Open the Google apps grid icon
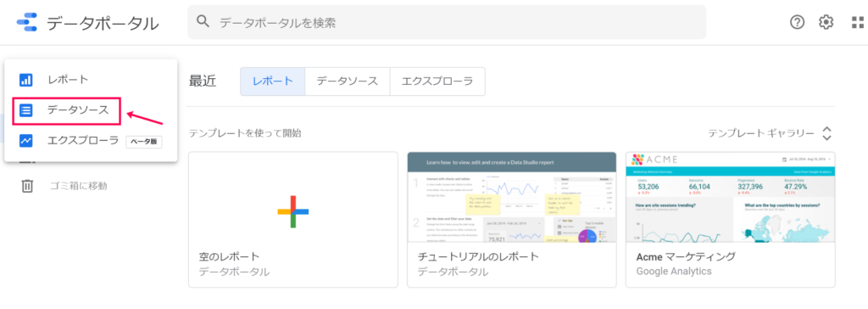The width and height of the screenshot is (868, 309). click(857, 22)
